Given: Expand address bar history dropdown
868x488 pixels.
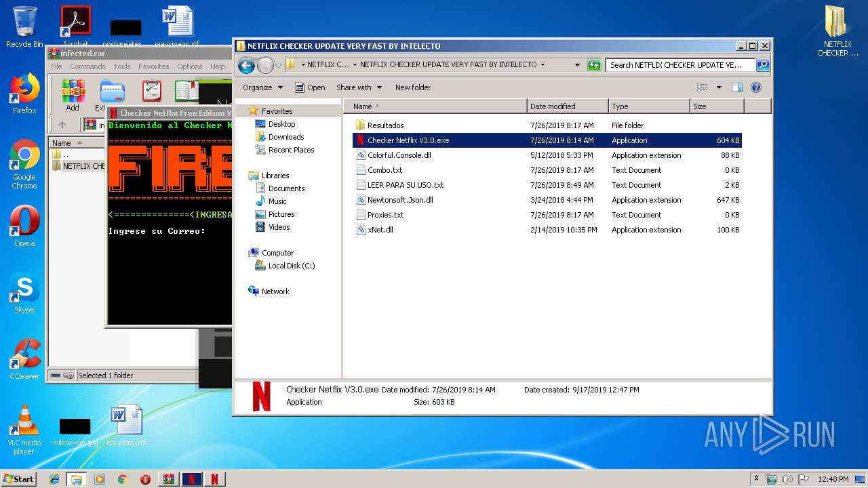Looking at the screenshot, I should pyautogui.click(x=577, y=65).
